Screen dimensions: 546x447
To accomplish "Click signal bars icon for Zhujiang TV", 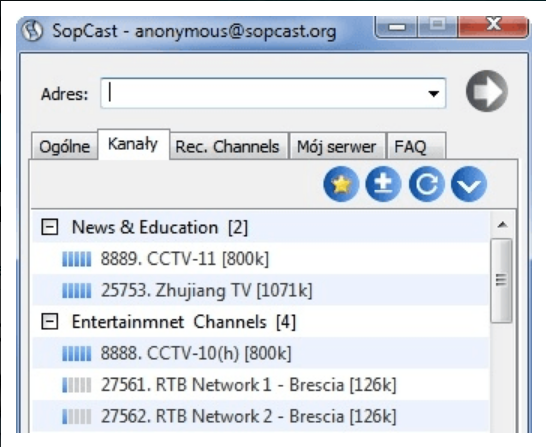I will click(77, 291).
